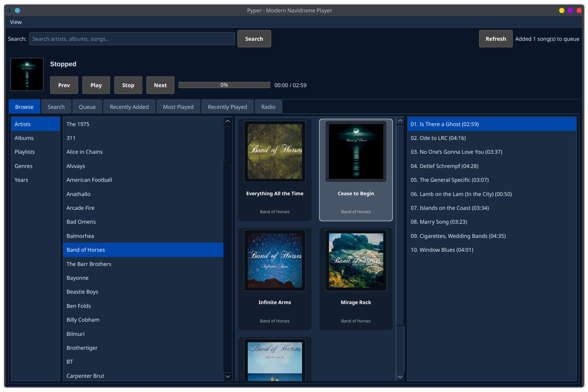Click artist list scroll up arrow
The width and height of the screenshot is (588, 392).
click(228, 121)
